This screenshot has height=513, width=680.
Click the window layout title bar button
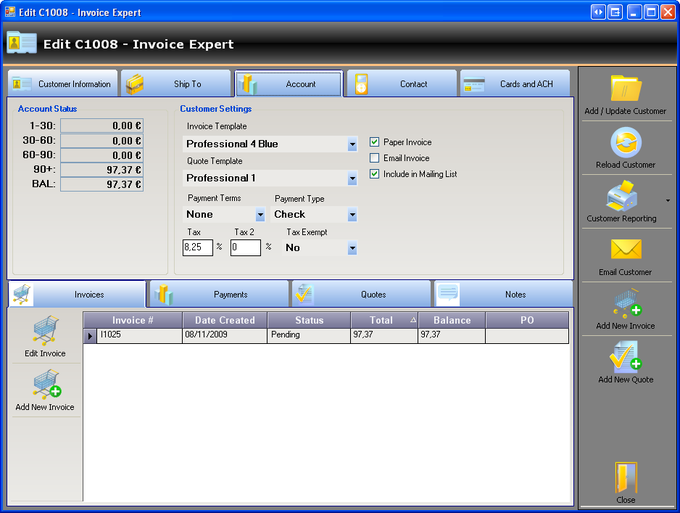coord(615,12)
